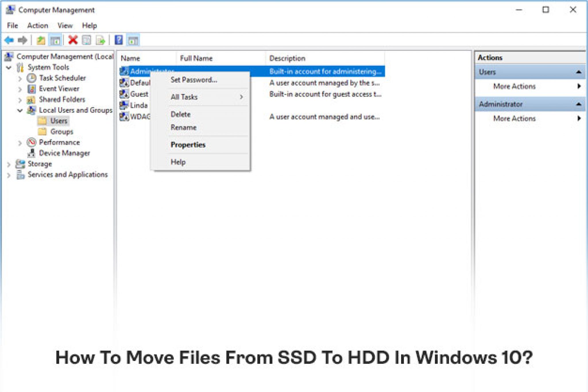Click the System Tools icon
This screenshot has height=392, width=588.
click(20, 68)
